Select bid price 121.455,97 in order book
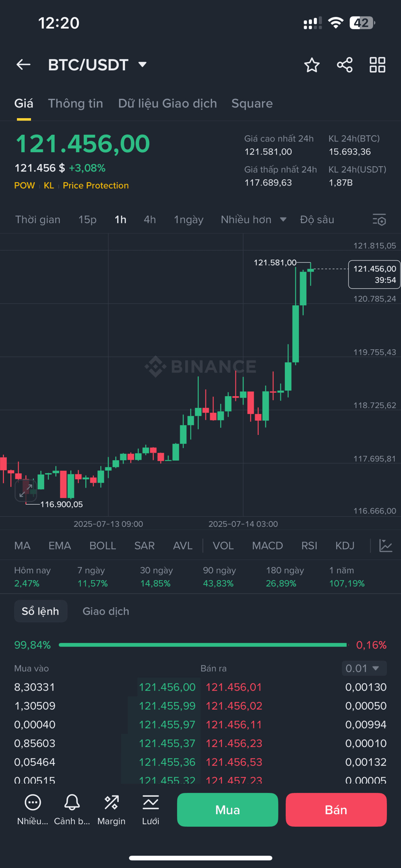This screenshot has height=868, width=401. tap(167, 725)
